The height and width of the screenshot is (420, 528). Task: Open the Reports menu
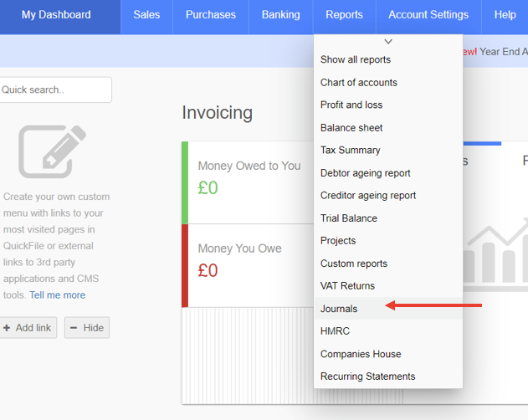[x=344, y=15]
